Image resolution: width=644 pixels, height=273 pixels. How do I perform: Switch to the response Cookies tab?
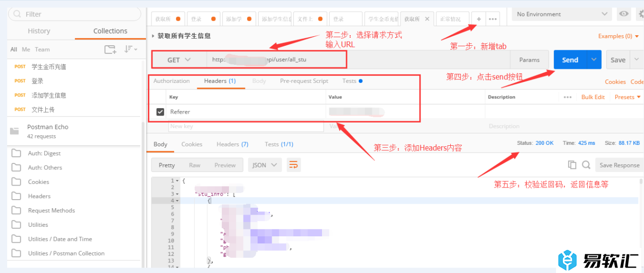(x=192, y=144)
